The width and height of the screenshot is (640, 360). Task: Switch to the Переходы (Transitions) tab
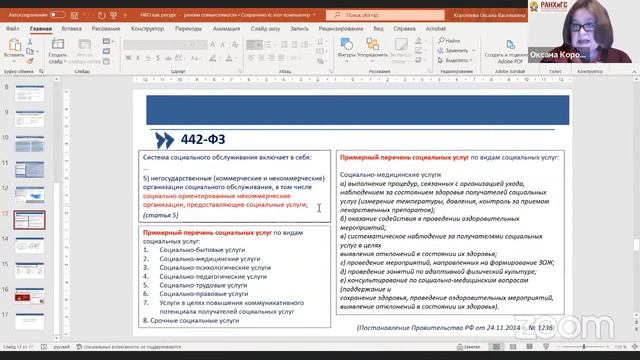click(x=188, y=29)
